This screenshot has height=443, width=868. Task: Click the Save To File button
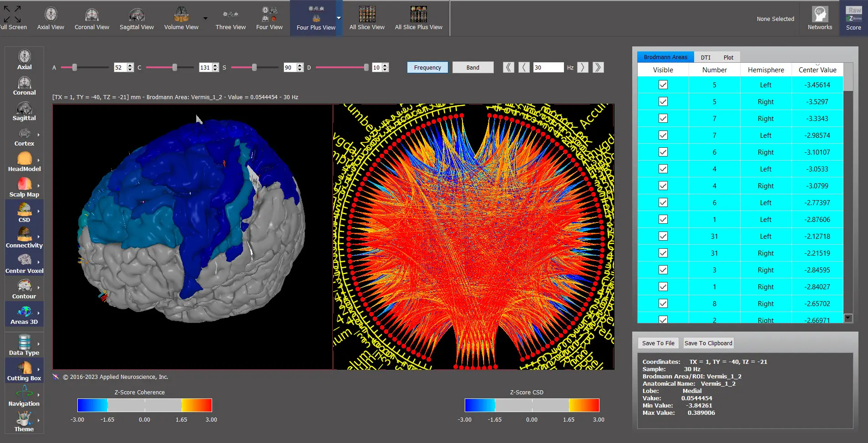[x=658, y=343]
